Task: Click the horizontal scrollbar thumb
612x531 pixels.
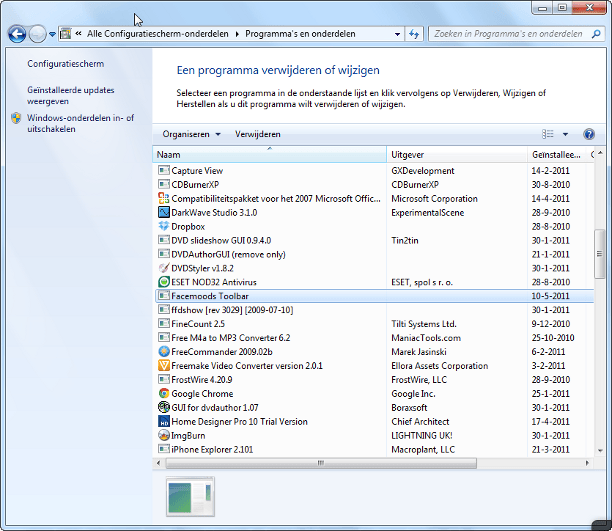Action: click(321, 463)
